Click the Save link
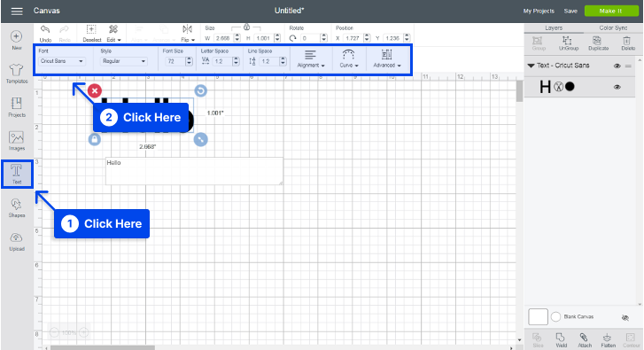 (570, 12)
